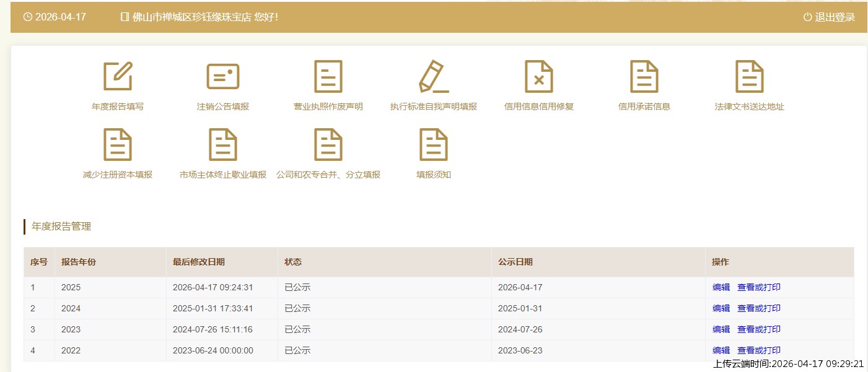Open 信用信息信用修复 icon

coord(539,77)
